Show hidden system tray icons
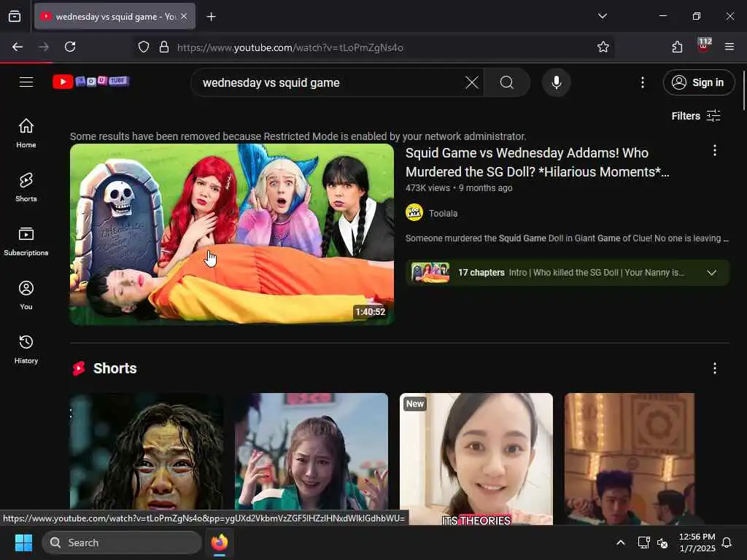Image resolution: width=747 pixels, height=560 pixels. point(620,542)
